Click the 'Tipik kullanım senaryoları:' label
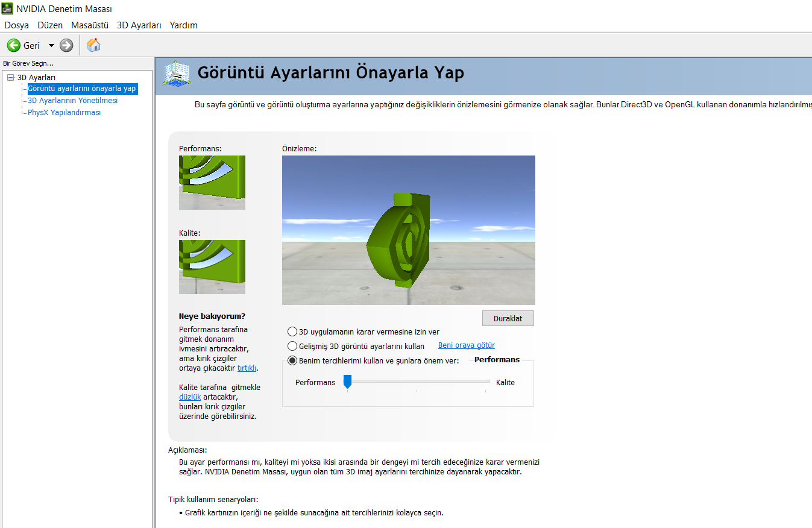The image size is (812, 528). (213, 499)
